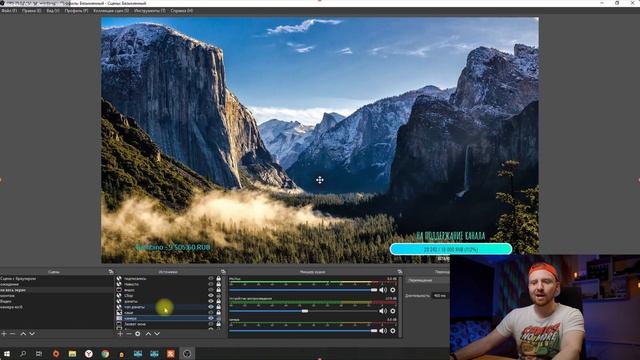Mute the камера audio channel speaker icon
Image resolution: width=640 pixels, height=360 pixels.
383,331
